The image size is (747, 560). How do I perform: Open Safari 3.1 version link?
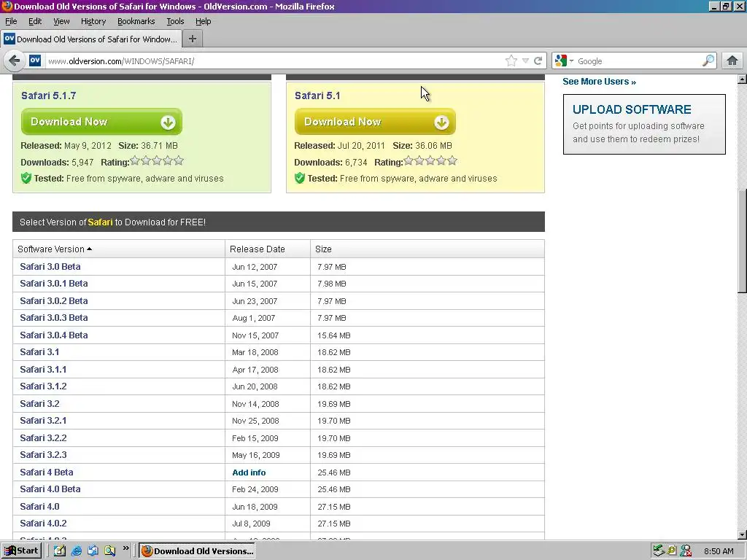(39, 352)
